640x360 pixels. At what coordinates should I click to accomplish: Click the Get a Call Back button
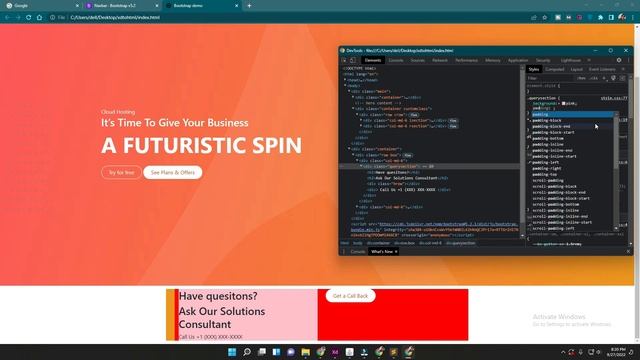click(x=350, y=296)
